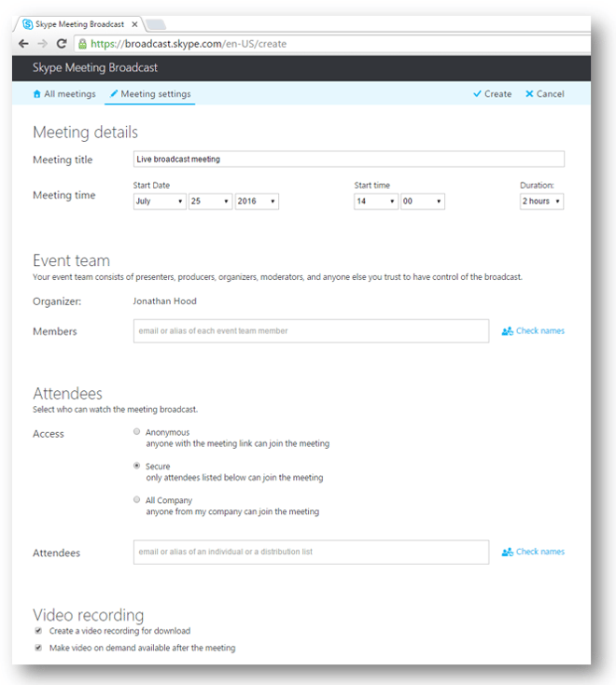The image size is (616, 685).
Task: Click the Create button
Action: (x=493, y=94)
